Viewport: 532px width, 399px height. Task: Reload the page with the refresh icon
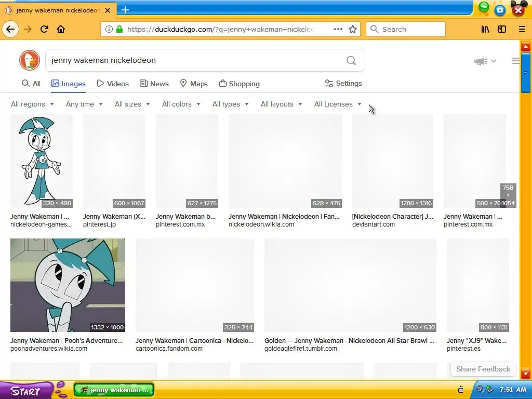pos(44,29)
